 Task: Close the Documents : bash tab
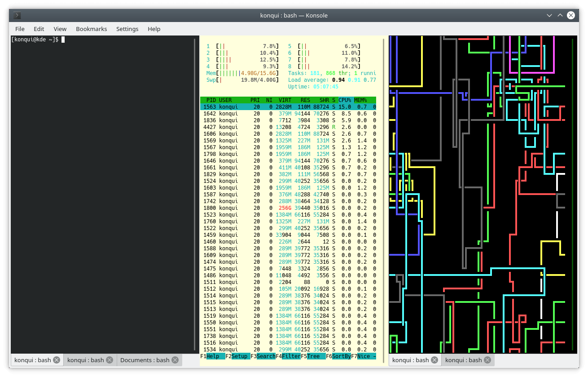[x=175, y=360]
